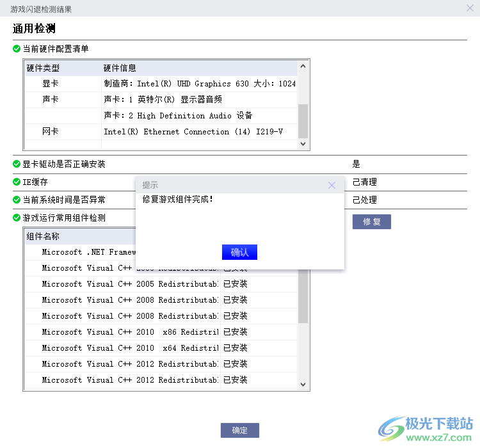The height and width of the screenshot is (448, 480).
Task: Select the 声卡 hardware type cell
Action: [x=63, y=100]
